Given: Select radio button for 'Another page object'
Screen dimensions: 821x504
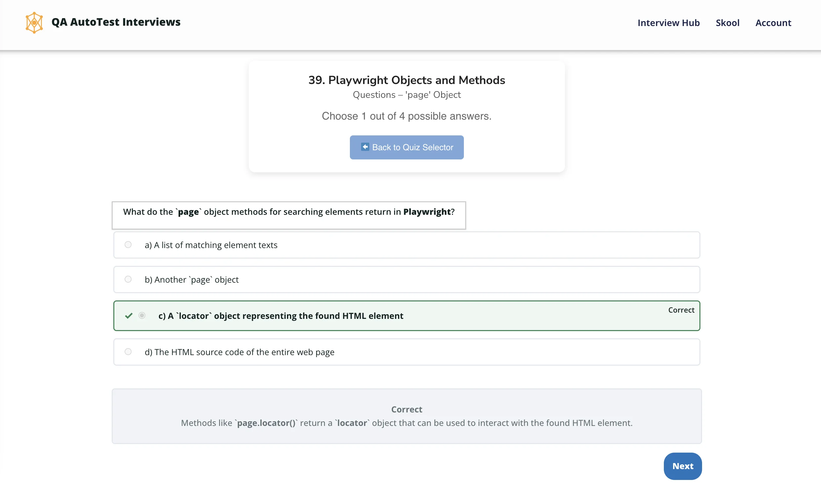Looking at the screenshot, I should click(x=128, y=279).
